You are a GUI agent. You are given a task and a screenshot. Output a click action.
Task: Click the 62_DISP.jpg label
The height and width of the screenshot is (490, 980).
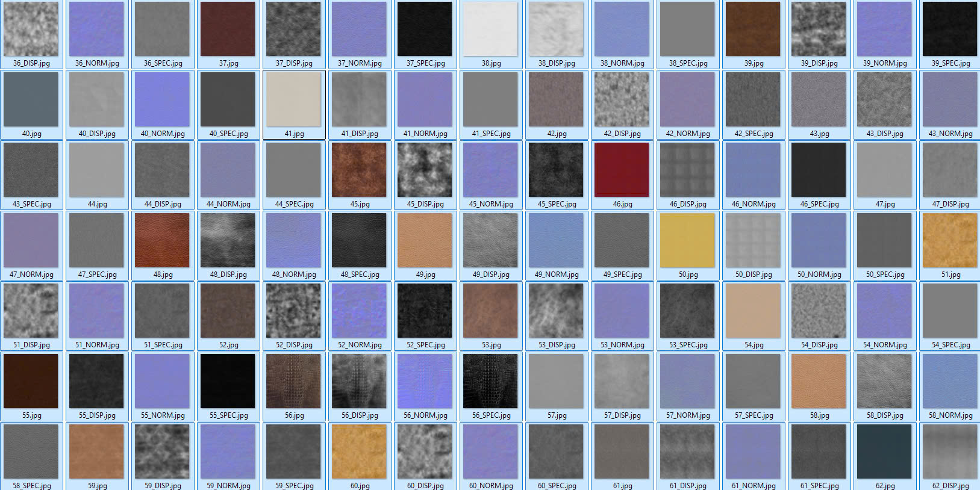(x=950, y=486)
